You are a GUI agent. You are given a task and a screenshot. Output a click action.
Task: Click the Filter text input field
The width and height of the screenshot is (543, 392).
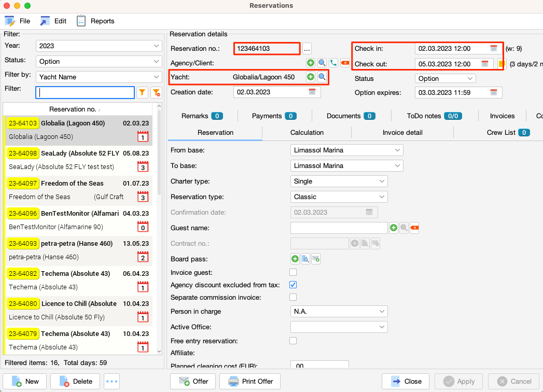point(85,92)
